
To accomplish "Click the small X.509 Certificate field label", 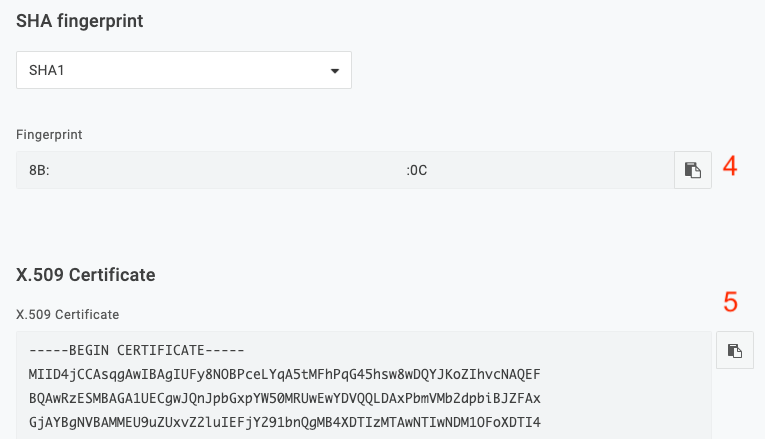I will [x=67, y=315].
